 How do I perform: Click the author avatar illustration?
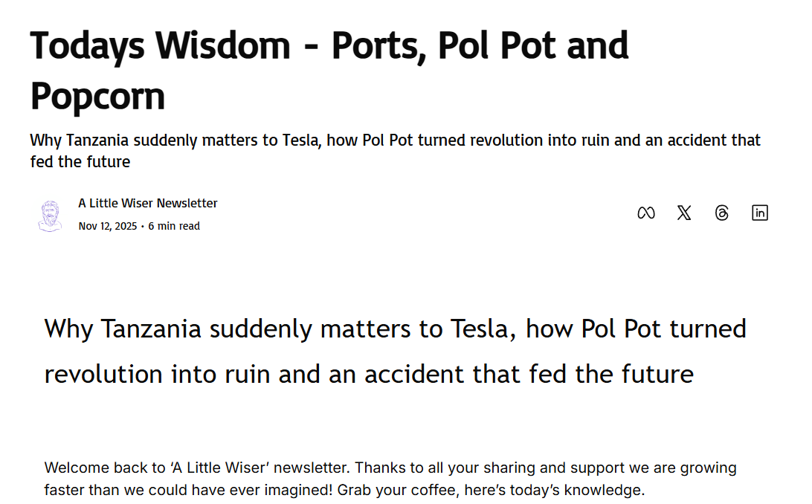click(x=50, y=214)
